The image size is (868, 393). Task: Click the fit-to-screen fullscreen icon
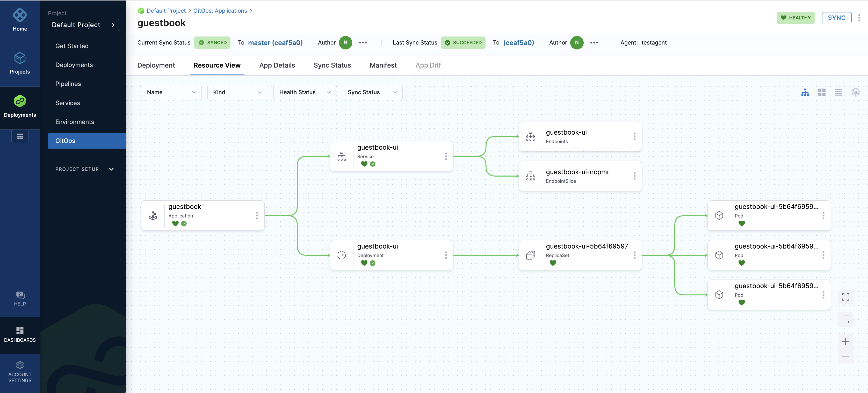[845, 297]
